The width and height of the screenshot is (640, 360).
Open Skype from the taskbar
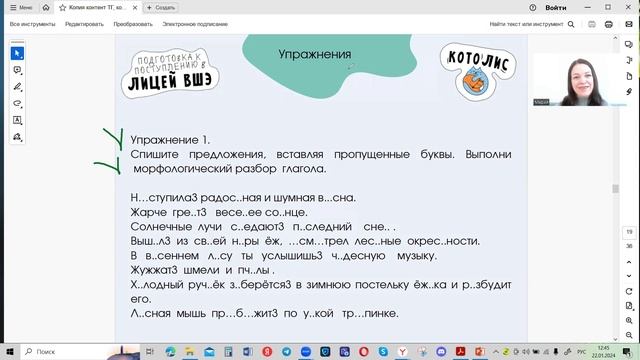tap(383, 351)
